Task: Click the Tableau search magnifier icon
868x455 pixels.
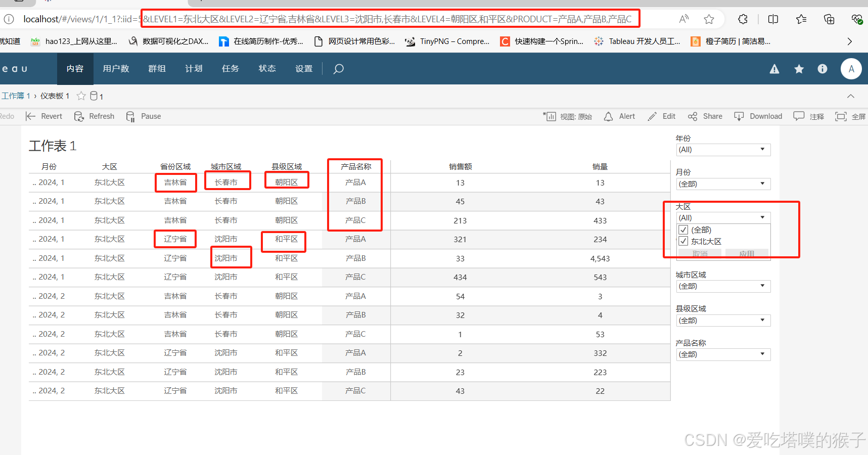Action: [x=339, y=69]
